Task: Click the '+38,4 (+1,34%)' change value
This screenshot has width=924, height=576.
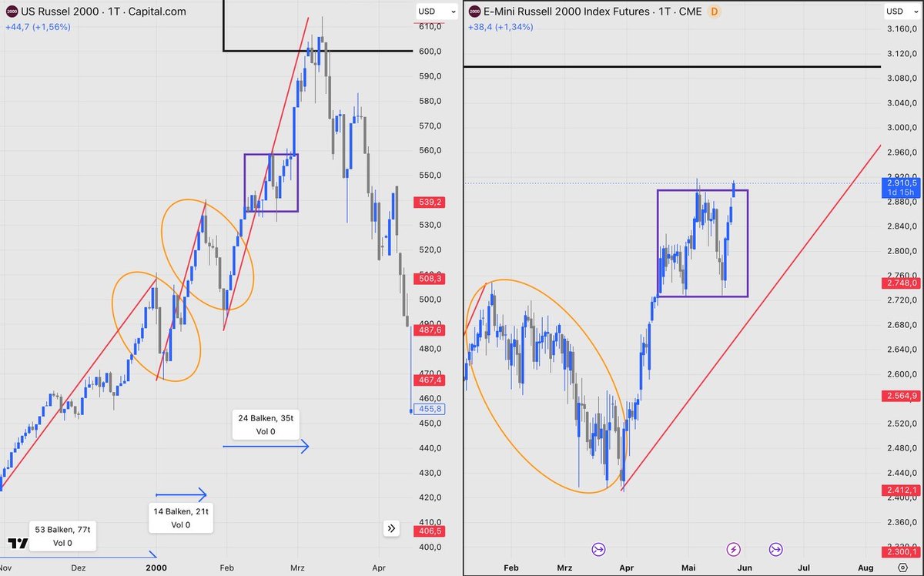Action: click(x=500, y=27)
